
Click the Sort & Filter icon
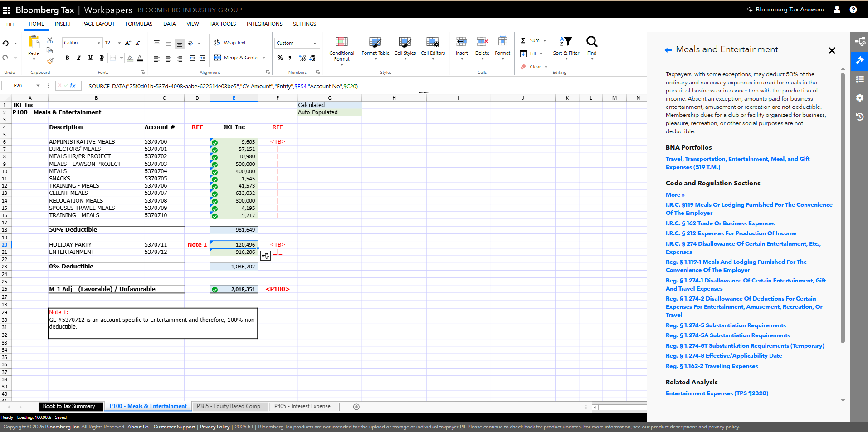click(x=566, y=46)
